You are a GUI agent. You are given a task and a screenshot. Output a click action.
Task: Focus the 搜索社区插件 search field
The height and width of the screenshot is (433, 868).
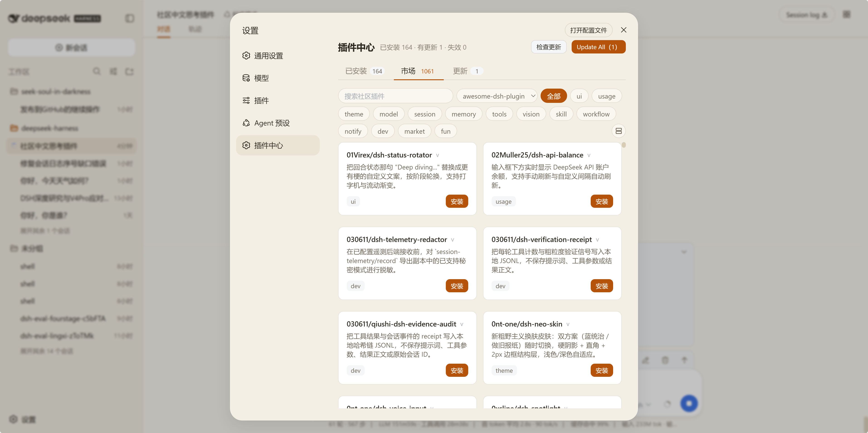click(x=396, y=96)
